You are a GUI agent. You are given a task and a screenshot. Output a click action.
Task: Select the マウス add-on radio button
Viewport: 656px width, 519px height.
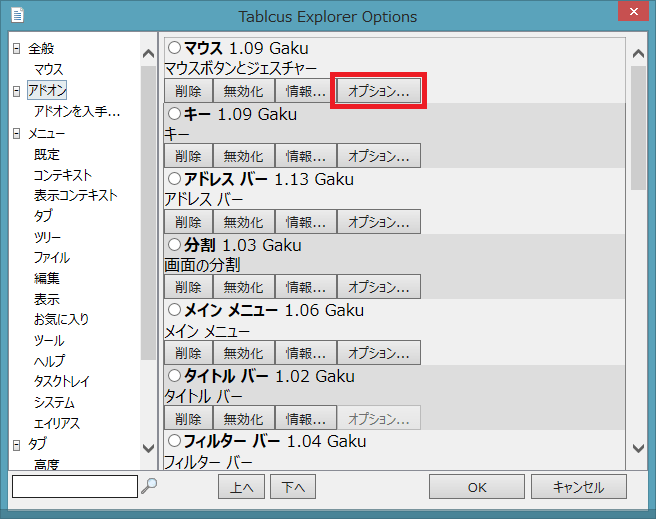pyautogui.click(x=175, y=48)
